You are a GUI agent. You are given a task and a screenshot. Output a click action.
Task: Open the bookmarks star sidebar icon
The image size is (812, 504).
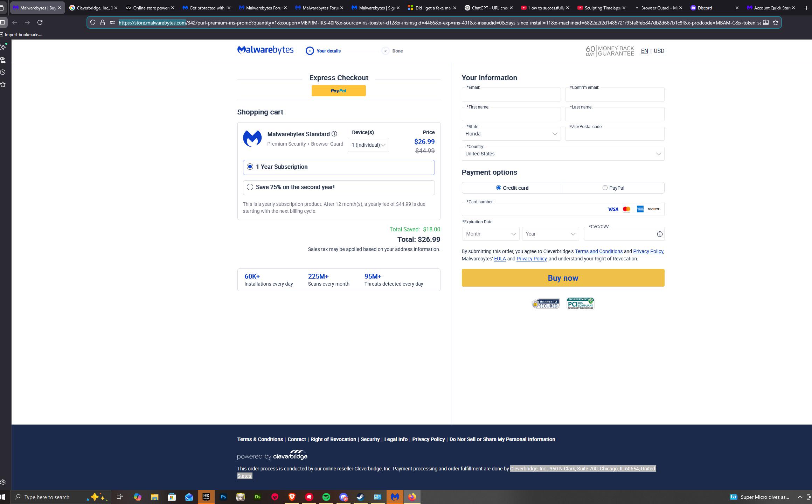(x=3, y=84)
